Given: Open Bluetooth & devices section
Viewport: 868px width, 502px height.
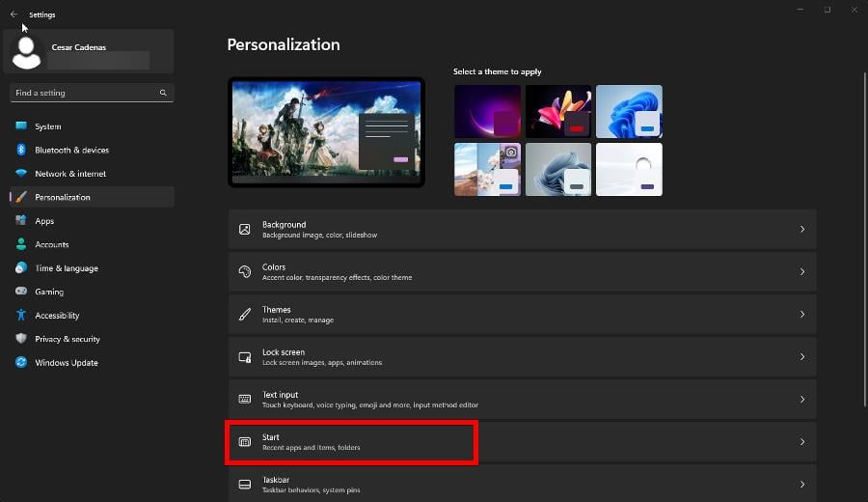Looking at the screenshot, I should (x=92, y=150).
